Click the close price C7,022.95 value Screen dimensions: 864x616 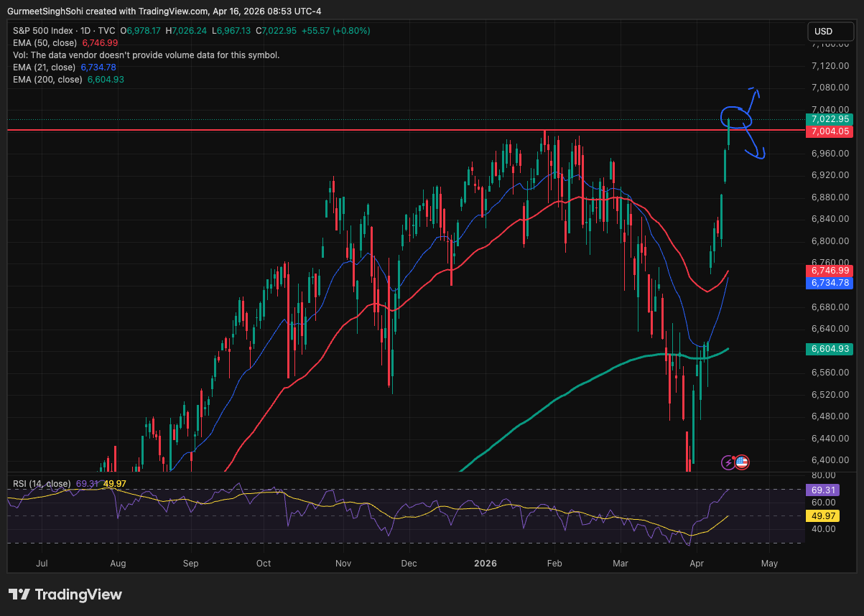[x=277, y=31]
